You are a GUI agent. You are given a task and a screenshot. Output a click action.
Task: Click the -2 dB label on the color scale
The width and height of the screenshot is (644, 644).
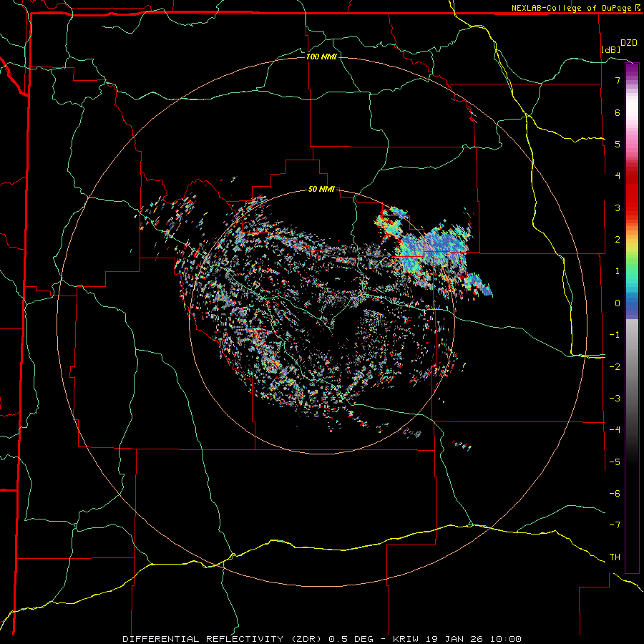tap(615, 367)
